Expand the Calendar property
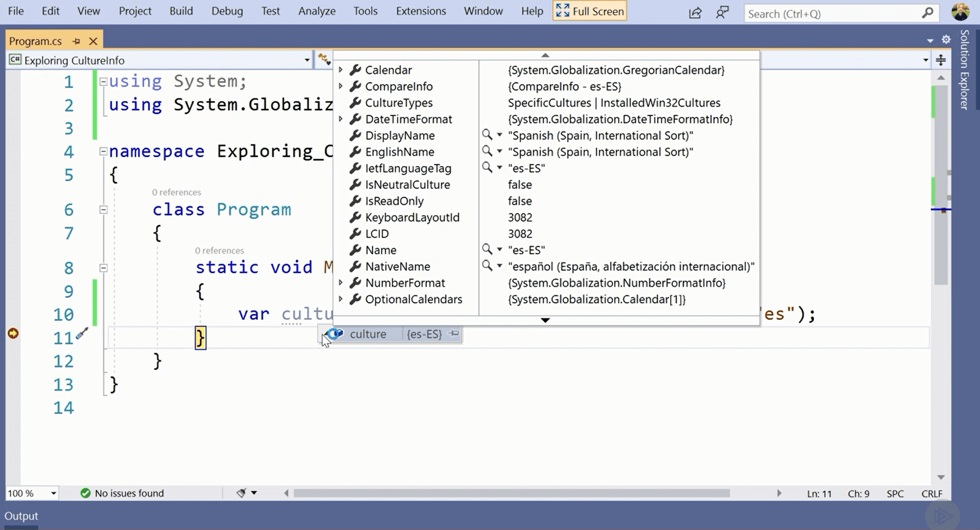Screen dimensions: 980x530 point(341,70)
